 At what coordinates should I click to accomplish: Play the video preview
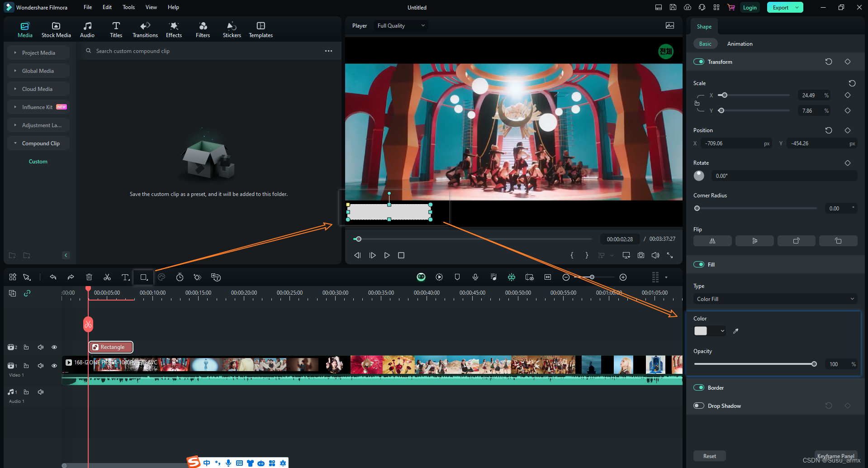(387, 255)
